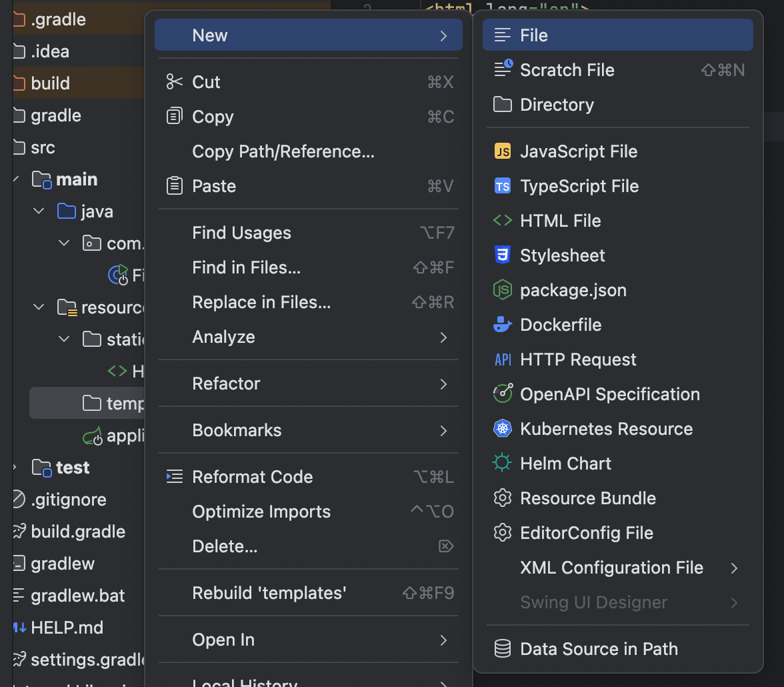
Task: Click the Helm Chart icon
Action: (x=502, y=464)
